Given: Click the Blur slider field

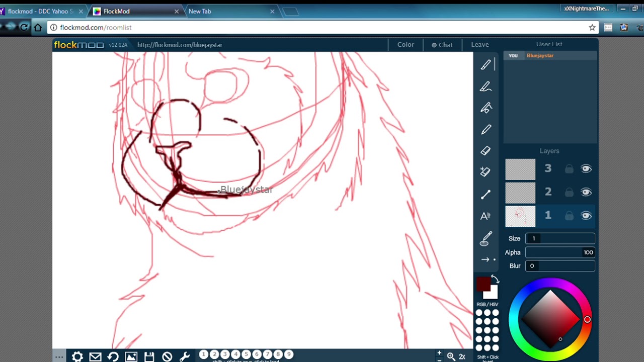Looking at the screenshot, I should pos(560,266).
